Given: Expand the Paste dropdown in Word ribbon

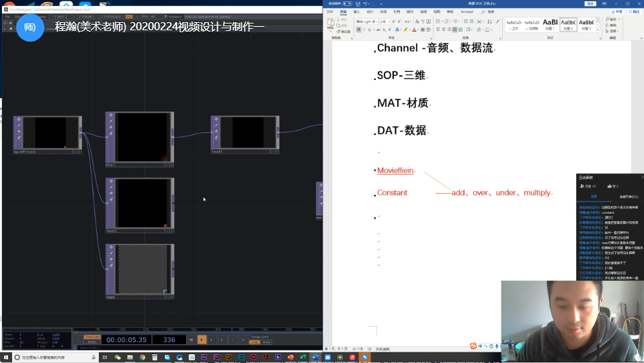Looking at the screenshot, I should [330, 30].
